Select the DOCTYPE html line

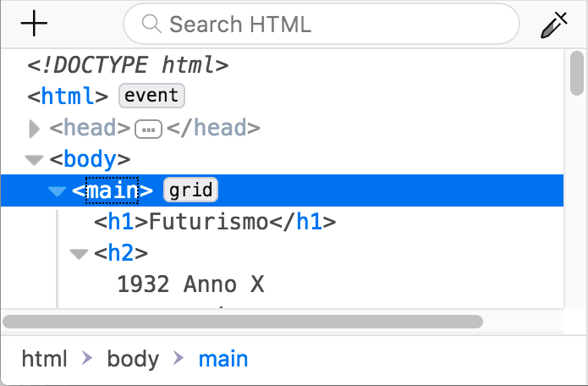128,65
